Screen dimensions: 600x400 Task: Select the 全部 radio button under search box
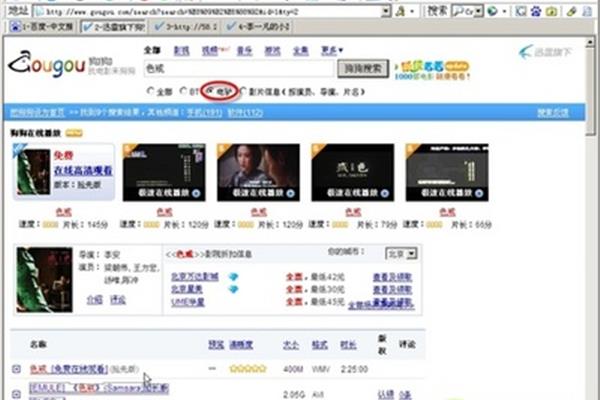coord(150,91)
